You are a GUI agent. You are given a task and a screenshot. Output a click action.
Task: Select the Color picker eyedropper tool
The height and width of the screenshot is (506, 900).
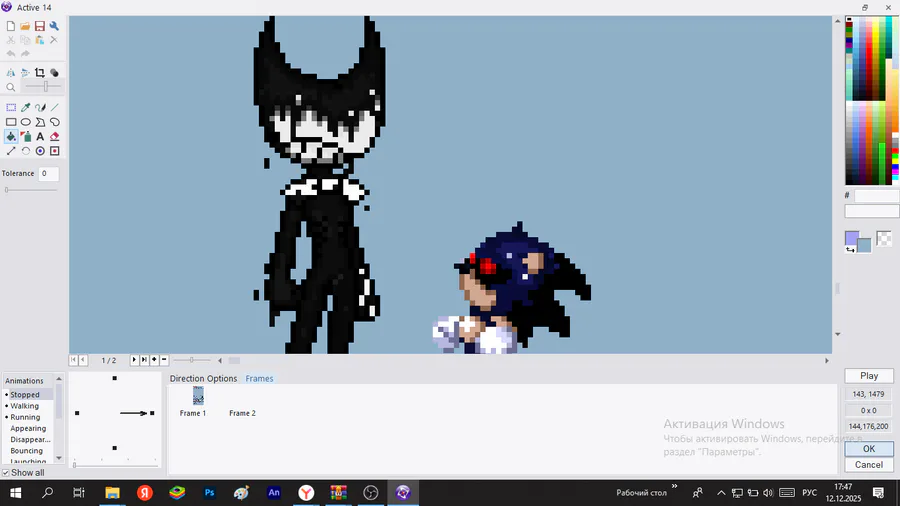[25, 107]
